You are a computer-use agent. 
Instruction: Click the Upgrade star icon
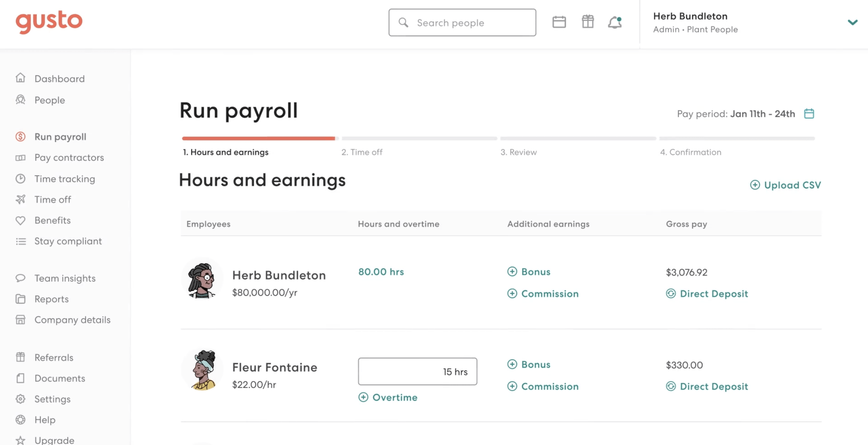tap(21, 440)
